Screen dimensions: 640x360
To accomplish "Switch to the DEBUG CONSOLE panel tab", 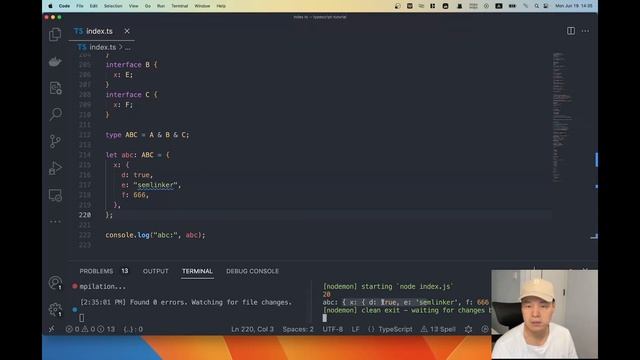I will tap(253, 271).
